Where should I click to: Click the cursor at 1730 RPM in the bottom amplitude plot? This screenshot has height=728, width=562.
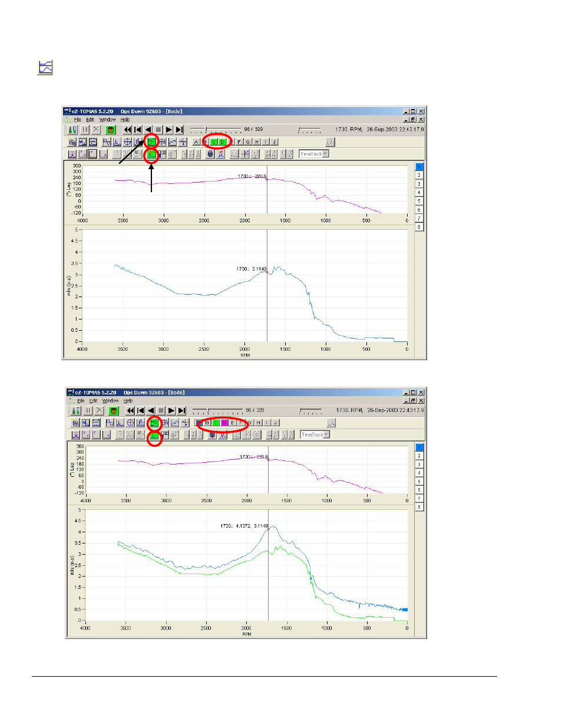[268, 529]
